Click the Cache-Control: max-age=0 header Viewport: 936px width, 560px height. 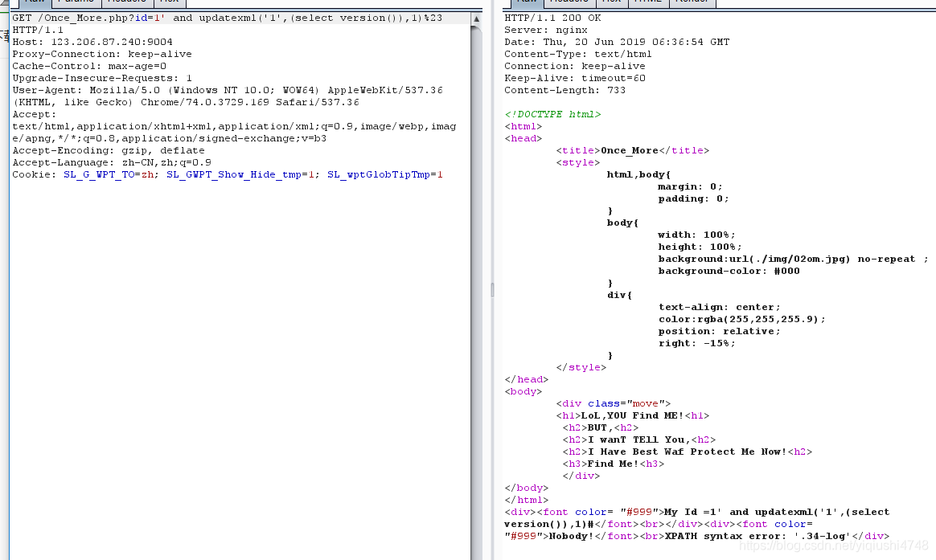(89, 66)
